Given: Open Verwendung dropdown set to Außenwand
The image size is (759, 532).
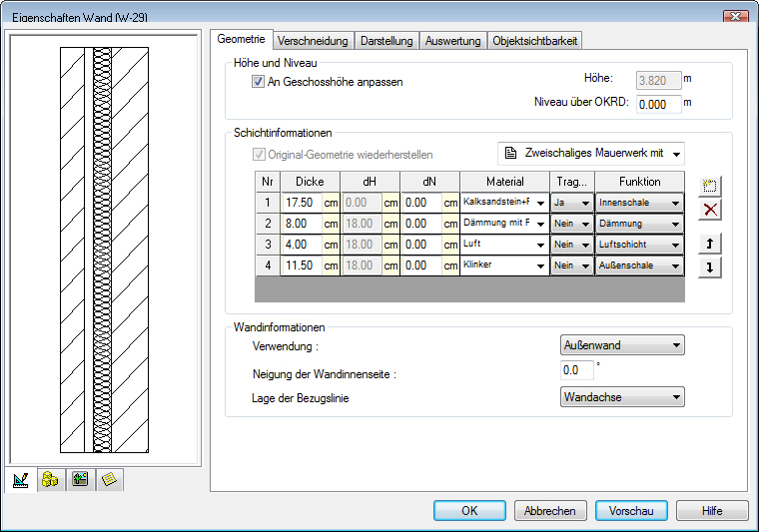Looking at the screenshot, I should [x=622, y=345].
